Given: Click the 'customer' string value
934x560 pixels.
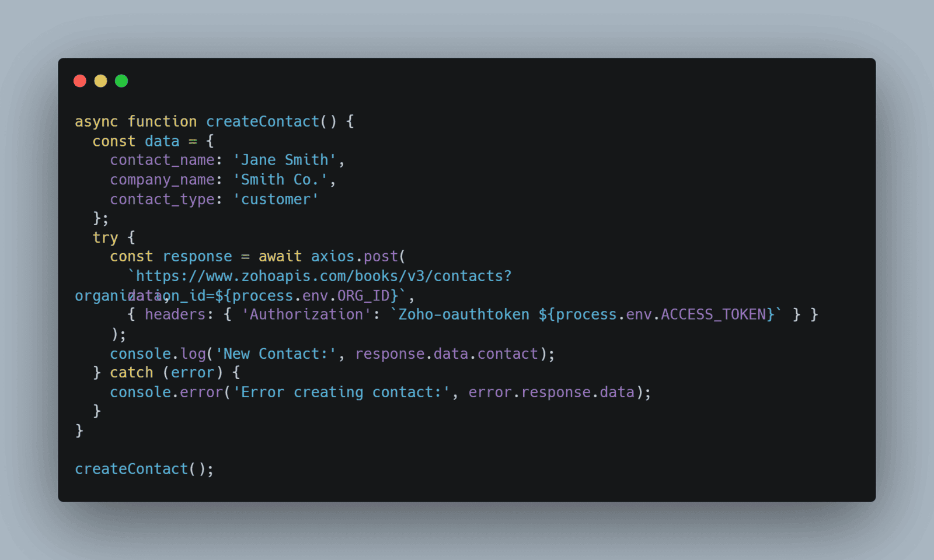Looking at the screenshot, I should 276,199.
